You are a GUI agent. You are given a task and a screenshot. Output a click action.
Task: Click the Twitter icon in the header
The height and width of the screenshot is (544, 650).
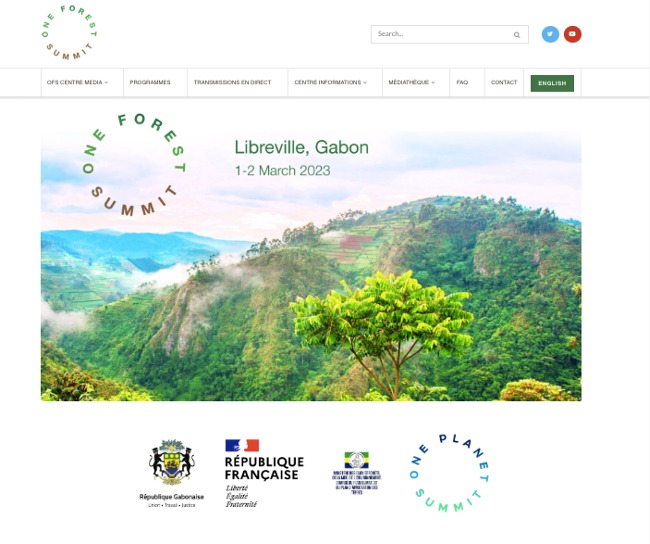pyautogui.click(x=550, y=34)
